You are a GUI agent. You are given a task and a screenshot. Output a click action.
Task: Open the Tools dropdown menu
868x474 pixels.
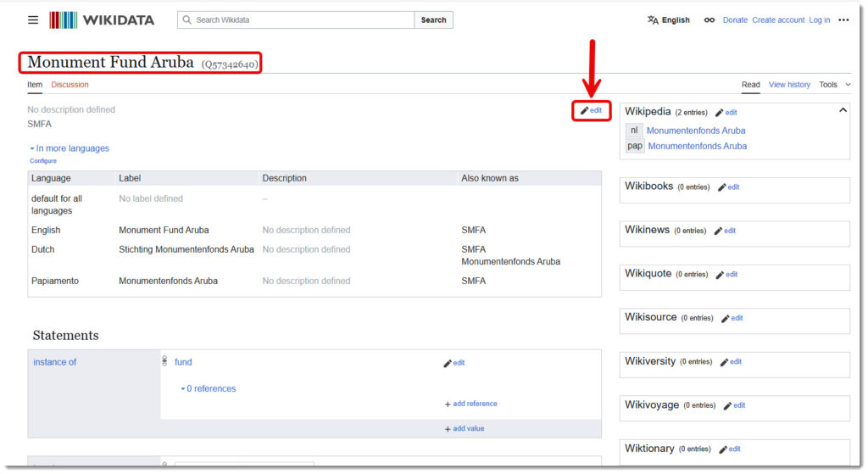[834, 85]
